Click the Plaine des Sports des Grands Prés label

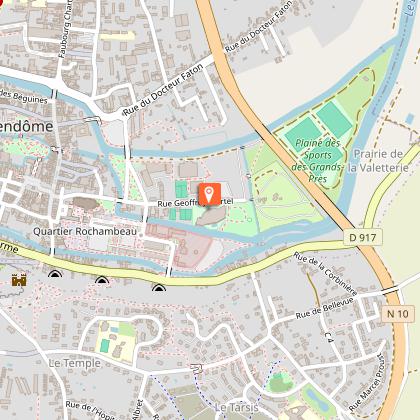pos(317,161)
